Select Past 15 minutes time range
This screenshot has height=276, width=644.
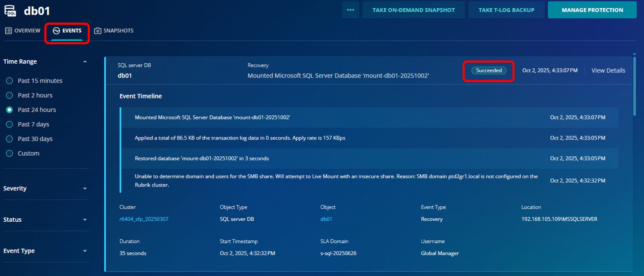point(9,81)
